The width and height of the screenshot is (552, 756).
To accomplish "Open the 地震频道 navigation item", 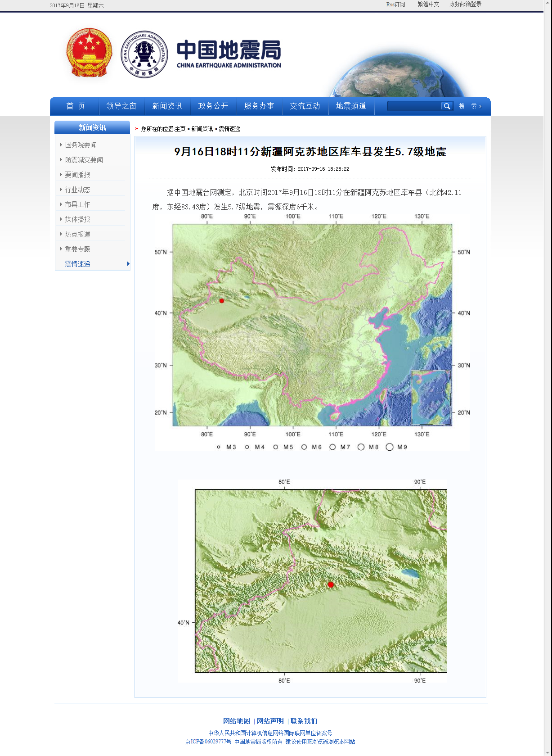I will click(x=351, y=106).
